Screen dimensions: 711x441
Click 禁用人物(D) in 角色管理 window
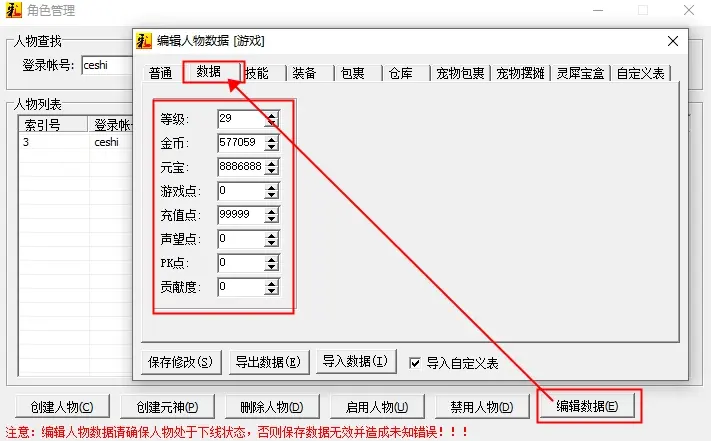pyautogui.click(x=482, y=407)
